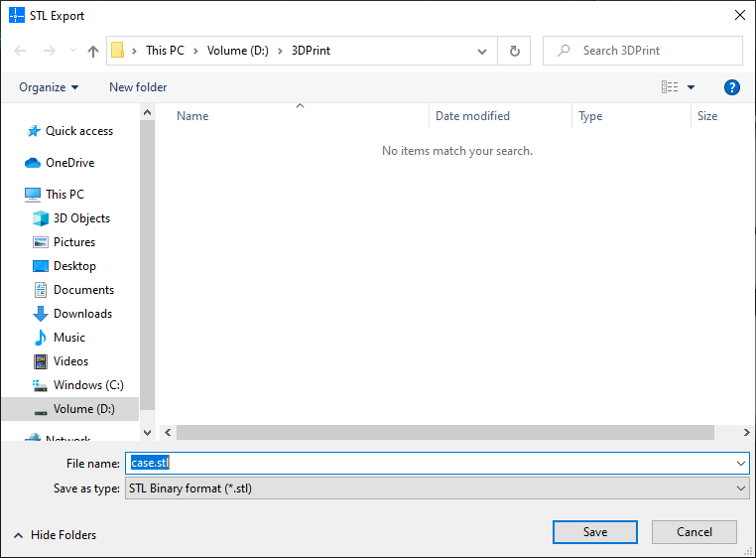Screen dimensions: 756x558
Task: Click New folder in the toolbar
Action: pyautogui.click(x=138, y=87)
